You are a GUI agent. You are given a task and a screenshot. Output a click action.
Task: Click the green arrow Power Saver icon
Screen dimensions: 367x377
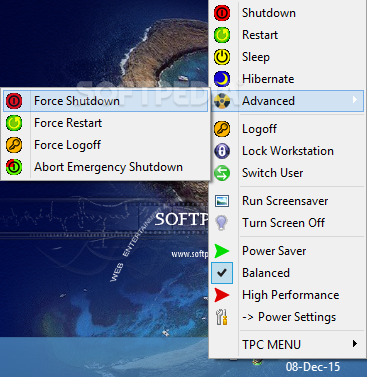tap(222, 251)
